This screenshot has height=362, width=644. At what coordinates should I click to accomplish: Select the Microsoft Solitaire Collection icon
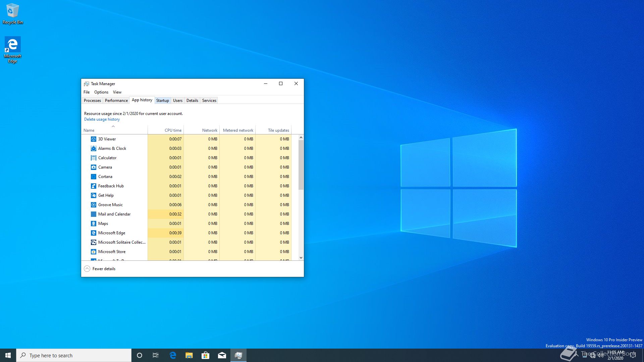tap(94, 242)
